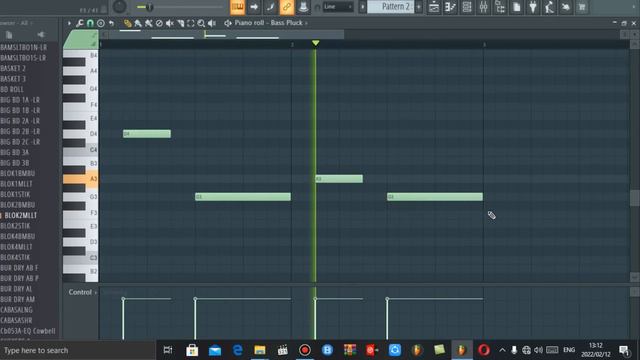Click the curved undo arrow icon
This screenshot has width=640, height=360.
click(111, 23)
